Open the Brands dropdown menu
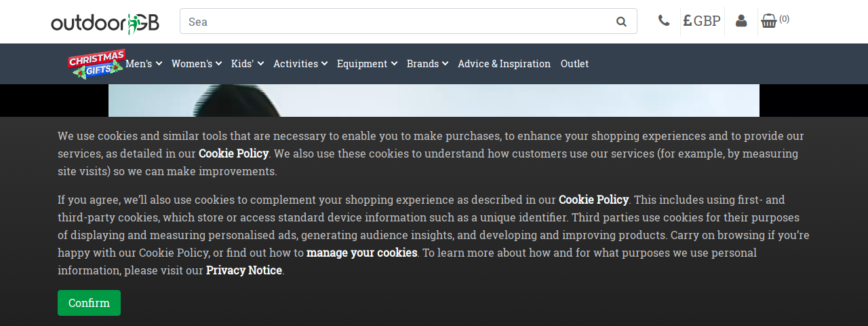The width and height of the screenshot is (868, 326). [427, 64]
